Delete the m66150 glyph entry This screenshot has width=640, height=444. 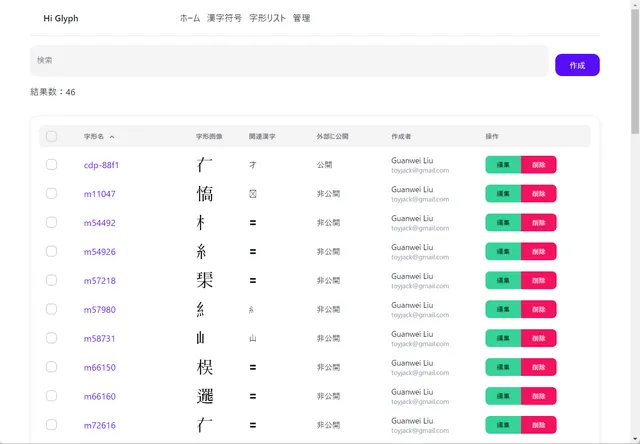(539, 367)
